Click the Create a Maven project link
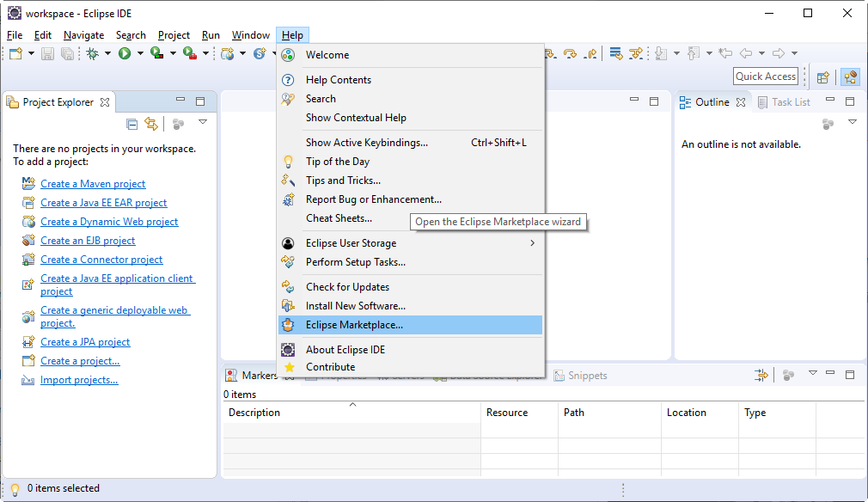868x502 pixels. point(93,184)
